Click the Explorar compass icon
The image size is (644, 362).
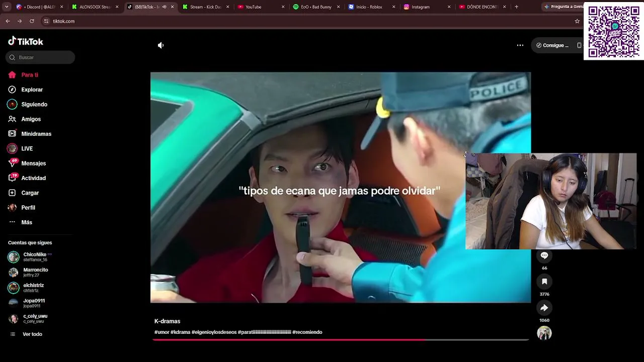pos(12,89)
